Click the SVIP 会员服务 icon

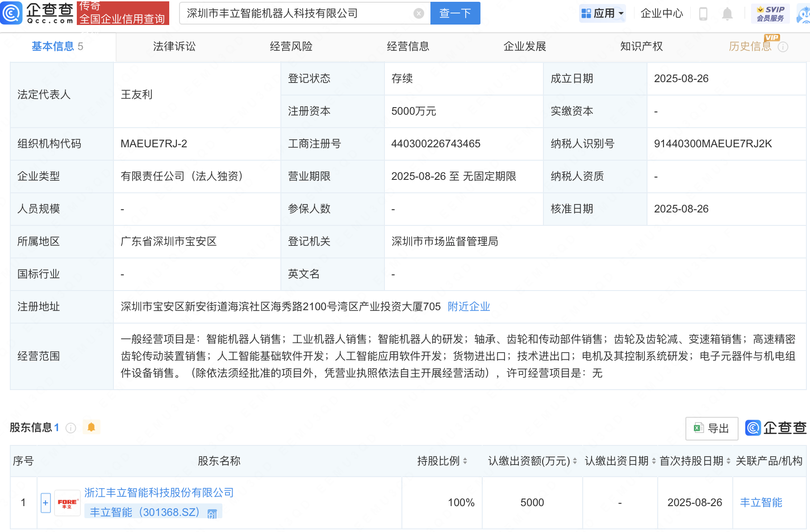pyautogui.click(x=771, y=13)
